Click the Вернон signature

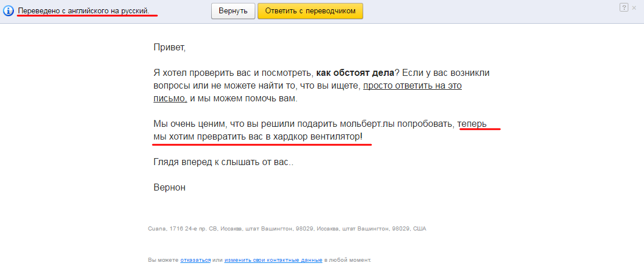pyautogui.click(x=169, y=188)
